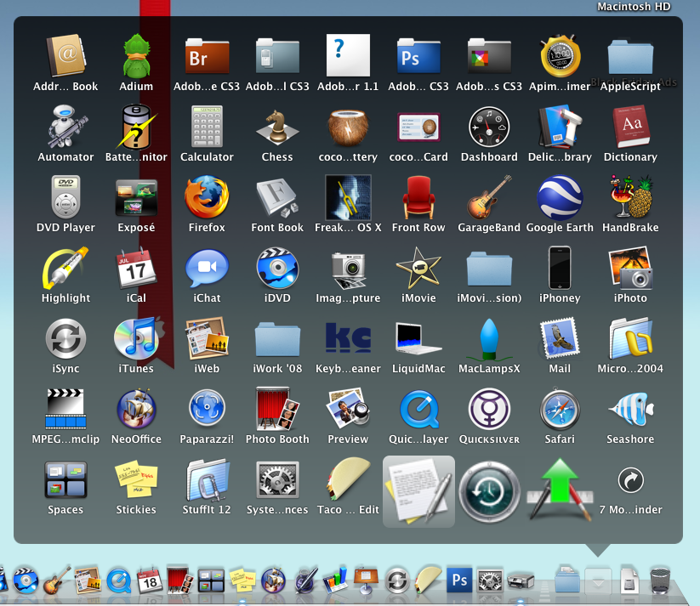This screenshot has width=700, height=606.
Task: Launch iPhoney iPhone simulator
Action: (560, 267)
